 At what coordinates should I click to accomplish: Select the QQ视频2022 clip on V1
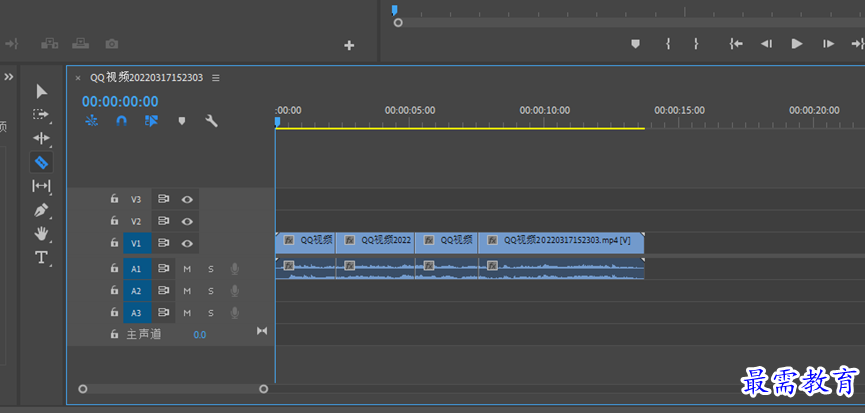(x=375, y=243)
